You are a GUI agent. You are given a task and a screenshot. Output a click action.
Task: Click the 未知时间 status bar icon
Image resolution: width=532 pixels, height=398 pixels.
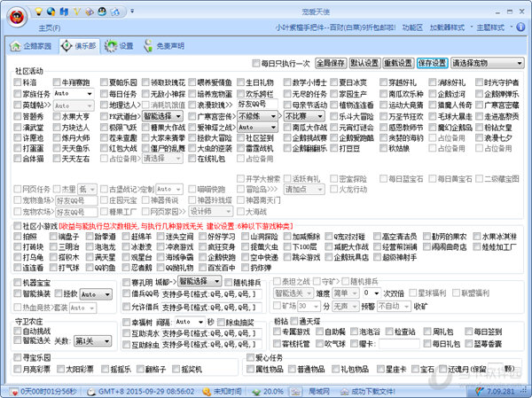click(207, 392)
